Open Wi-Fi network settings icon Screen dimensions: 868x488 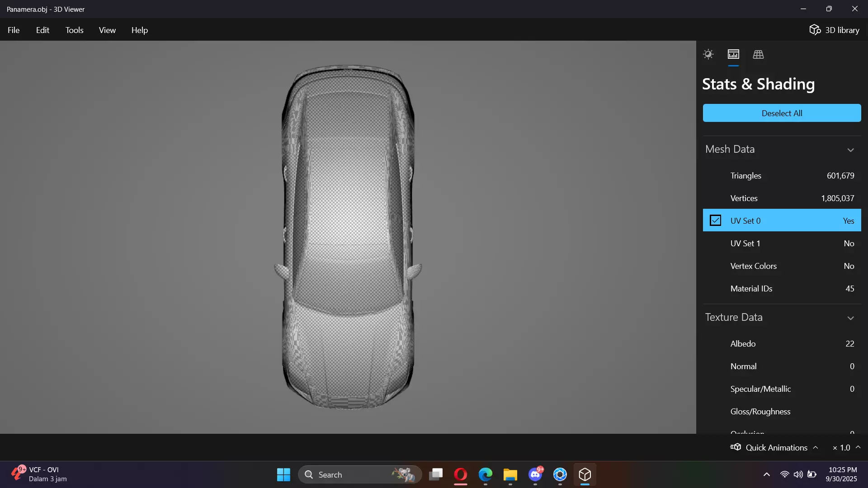coord(785,474)
